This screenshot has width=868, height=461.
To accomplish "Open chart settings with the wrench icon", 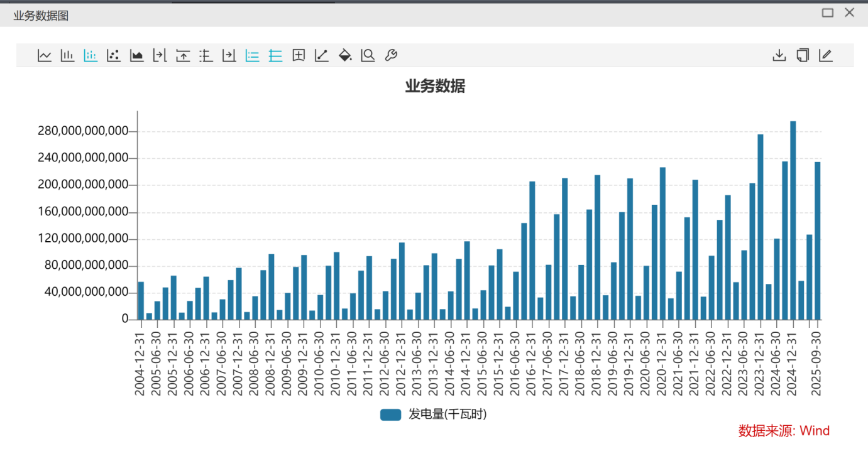I will pos(390,56).
